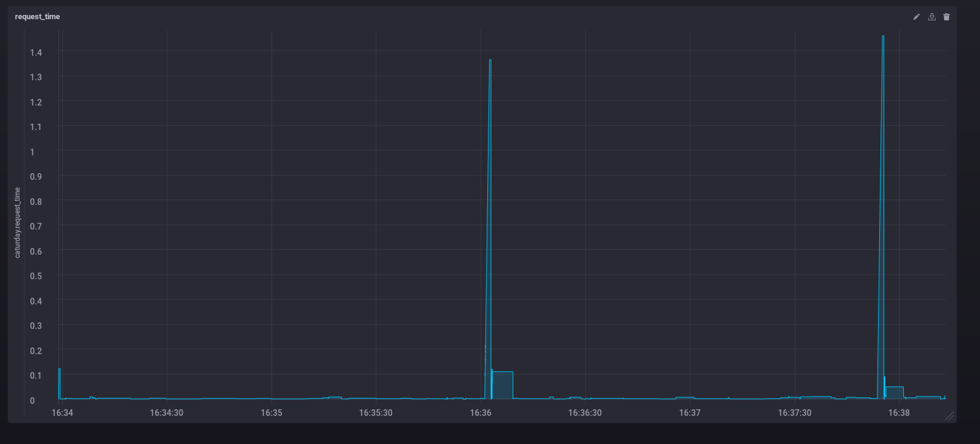Click the y-axis value 0.4
Image resolution: width=980 pixels, height=444 pixels.
(x=36, y=301)
